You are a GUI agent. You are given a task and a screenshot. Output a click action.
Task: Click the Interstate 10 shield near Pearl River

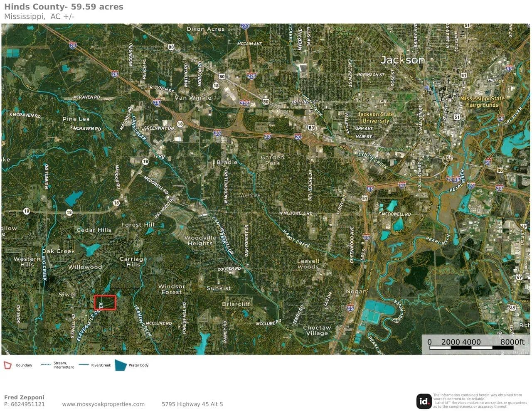[x=470, y=185]
